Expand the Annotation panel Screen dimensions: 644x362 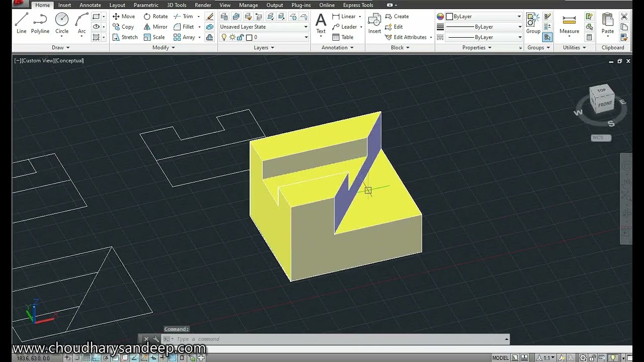338,48
